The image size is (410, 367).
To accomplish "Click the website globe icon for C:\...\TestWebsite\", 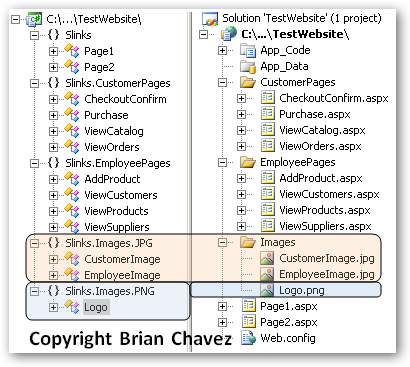I will (229, 34).
